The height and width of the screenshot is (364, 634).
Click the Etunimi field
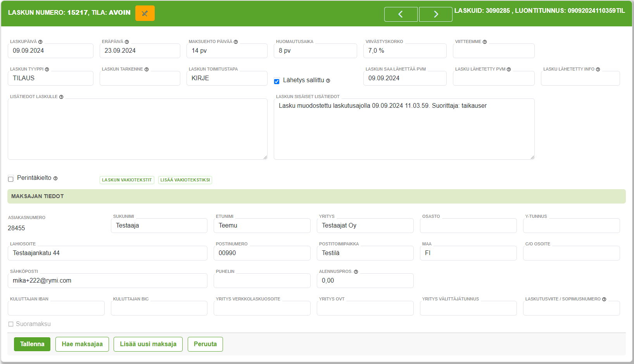pyautogui.click(x=262, y=226)
